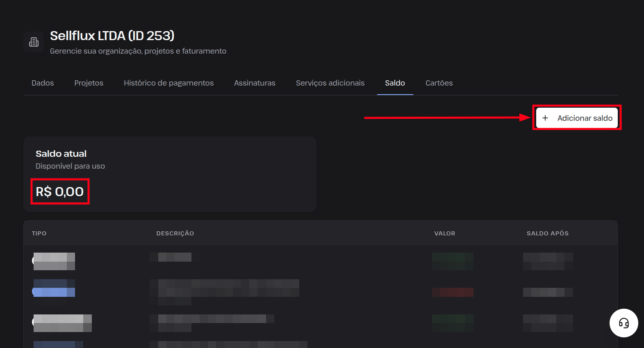Image resolution: width=644 pixels, height=348 pixels.
Task: Click the Gerencie sua organização subtitle
Action: pos(138,51)
